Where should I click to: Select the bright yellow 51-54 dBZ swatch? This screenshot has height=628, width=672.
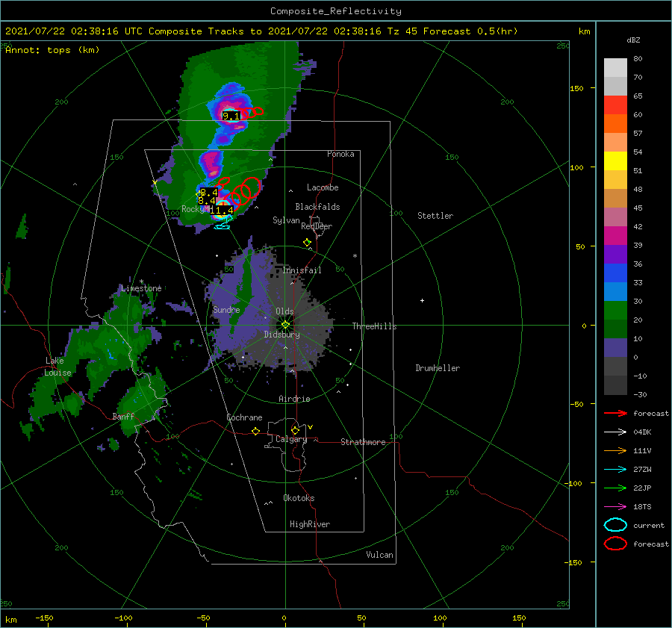(615, 161)
